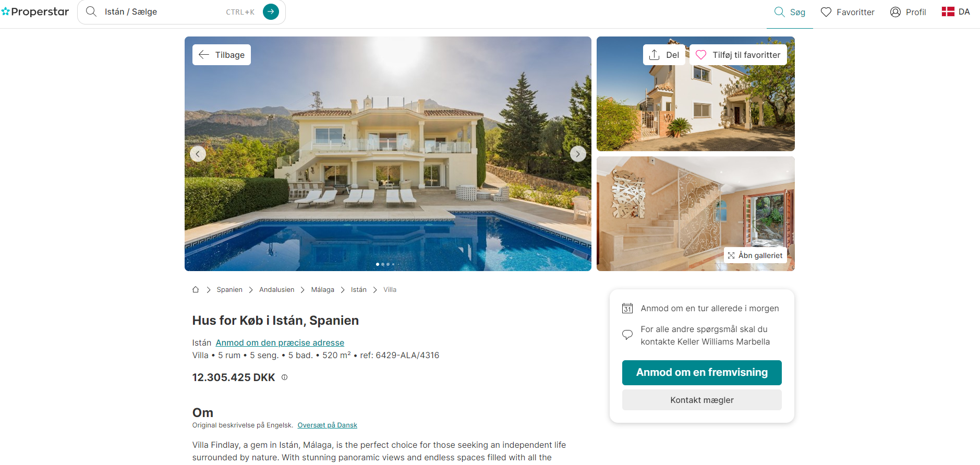The width and height of the screenshot is (980, 465).
Task: Toggle Tilføj til favoritter heart
Action: pos(738,55)
